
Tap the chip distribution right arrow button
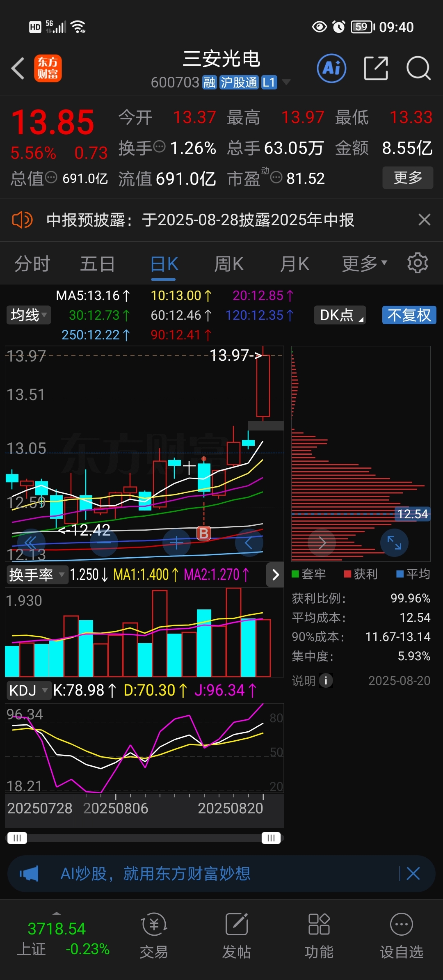click(x=322, y=543)
